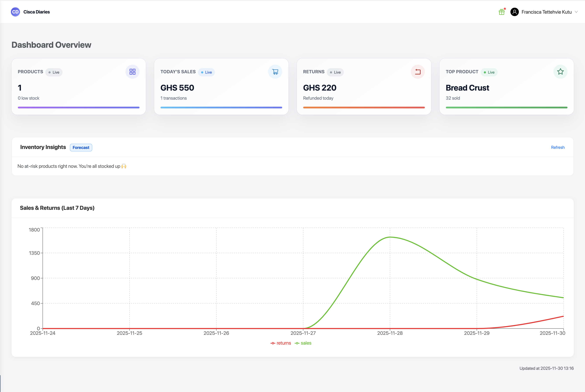Select the star icon on Top Product card
Image resolution: width=585 pixels, height=392 pixels.
[x=560, y=72]
